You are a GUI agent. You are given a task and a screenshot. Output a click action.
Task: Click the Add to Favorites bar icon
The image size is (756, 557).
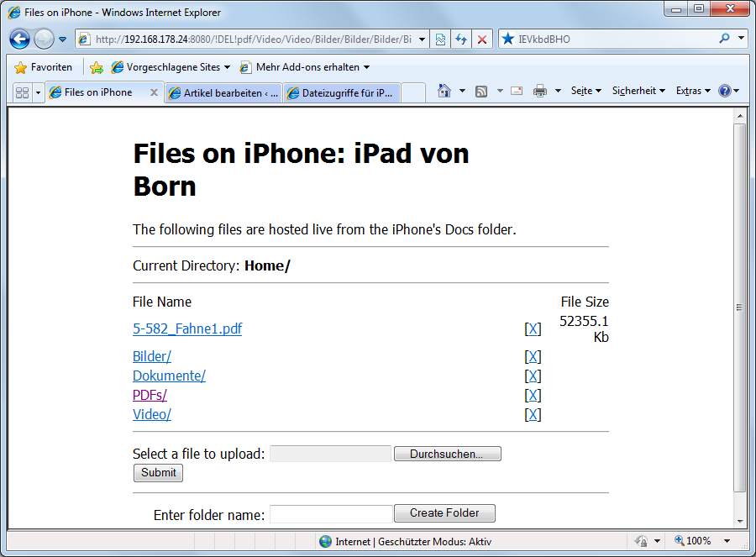[97, 67]
